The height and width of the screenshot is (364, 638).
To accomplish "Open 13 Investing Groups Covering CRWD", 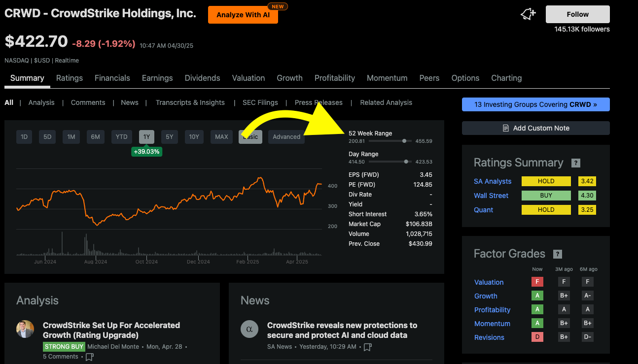I will [536, 104].
